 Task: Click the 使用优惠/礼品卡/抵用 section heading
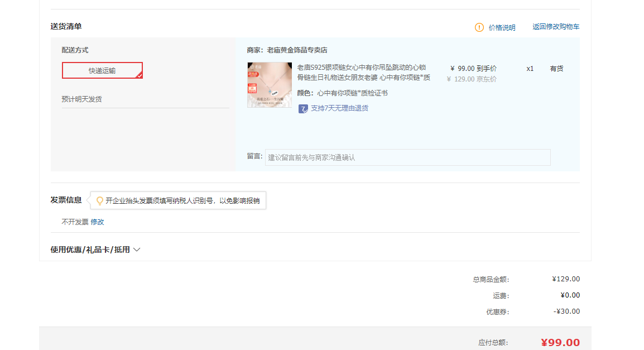click(x=90, y=250)
